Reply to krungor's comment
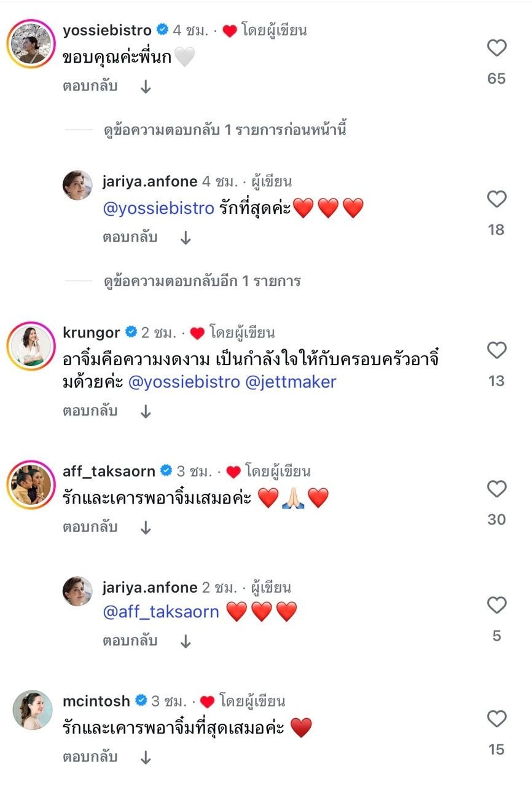The image size is (532, 787). pyautogui.click(x=90, y=411)
